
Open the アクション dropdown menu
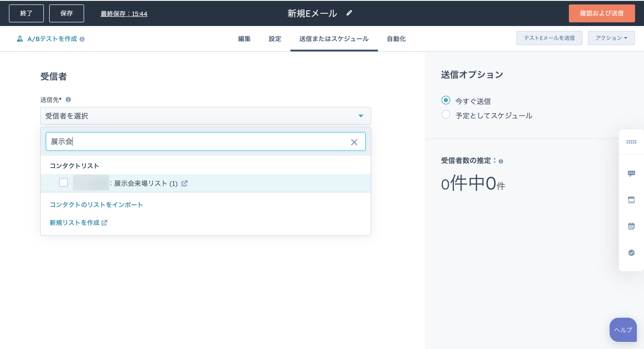(x=611, y=38)
